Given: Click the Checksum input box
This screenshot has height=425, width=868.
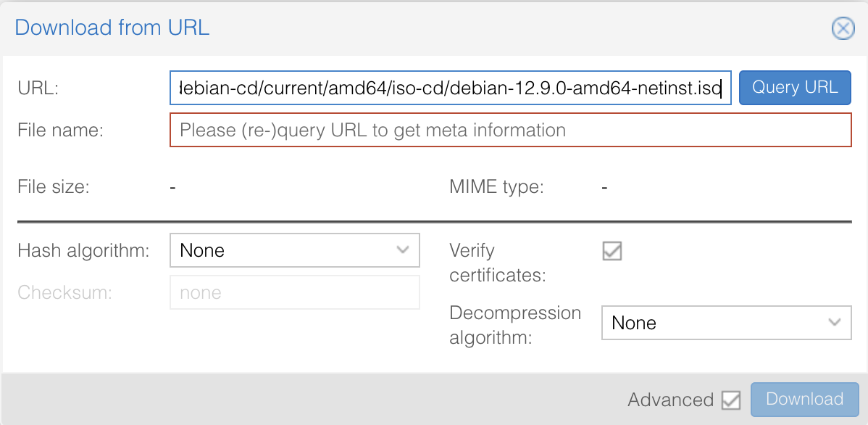Looking at the screenshot, I should click(294, 293).
